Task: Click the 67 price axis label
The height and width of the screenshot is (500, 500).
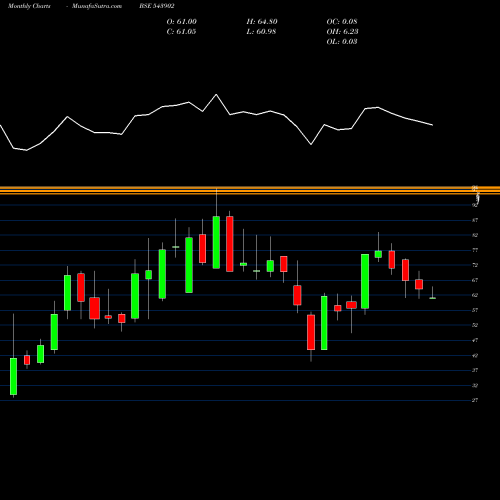Action: [475, 280]
